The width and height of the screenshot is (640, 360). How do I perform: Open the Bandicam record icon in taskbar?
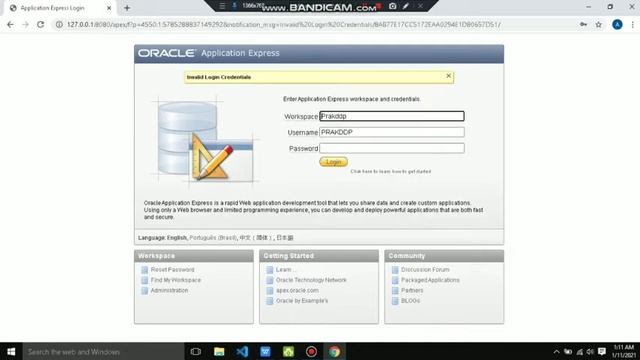point(311,351)
